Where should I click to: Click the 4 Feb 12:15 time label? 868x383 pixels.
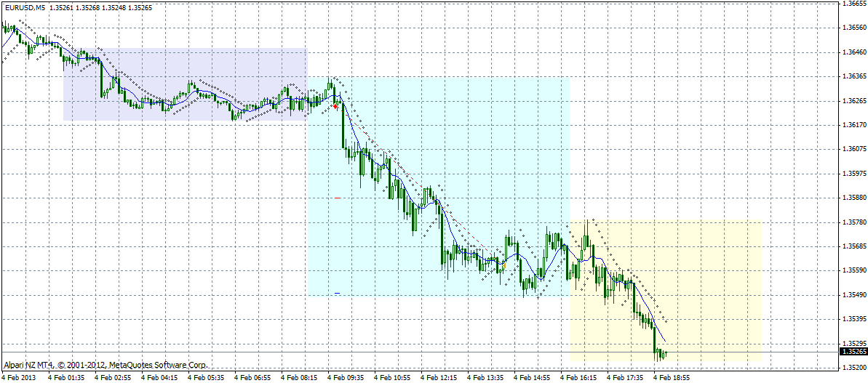(438, 379)
